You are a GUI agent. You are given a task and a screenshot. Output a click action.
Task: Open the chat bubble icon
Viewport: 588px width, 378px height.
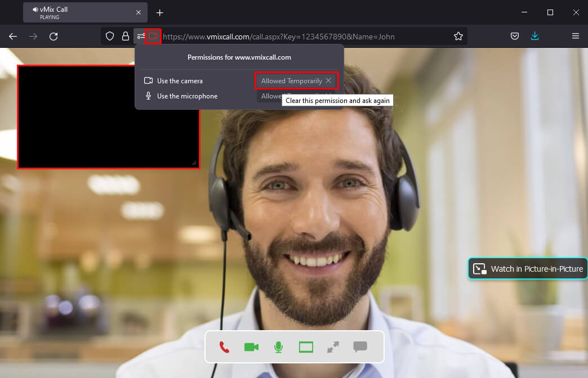[360, 347]
